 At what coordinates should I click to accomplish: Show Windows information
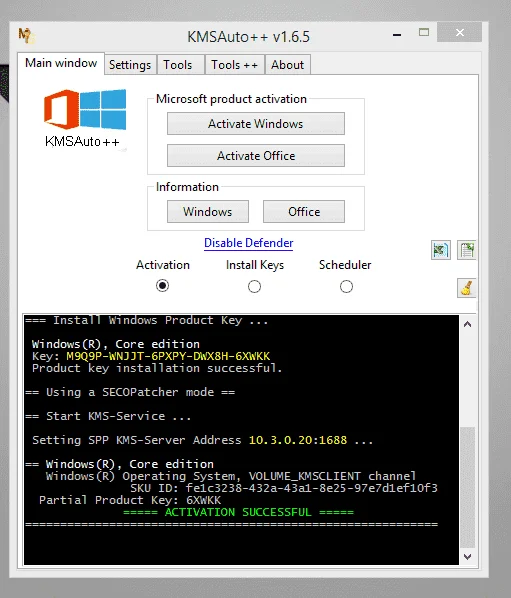pyautogui.click(x=208, y=212)
